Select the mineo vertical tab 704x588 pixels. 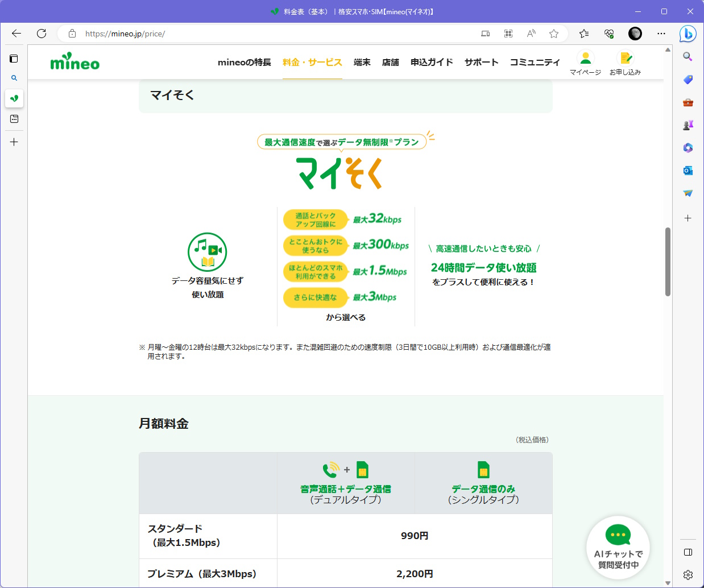[x=14, y=98]
